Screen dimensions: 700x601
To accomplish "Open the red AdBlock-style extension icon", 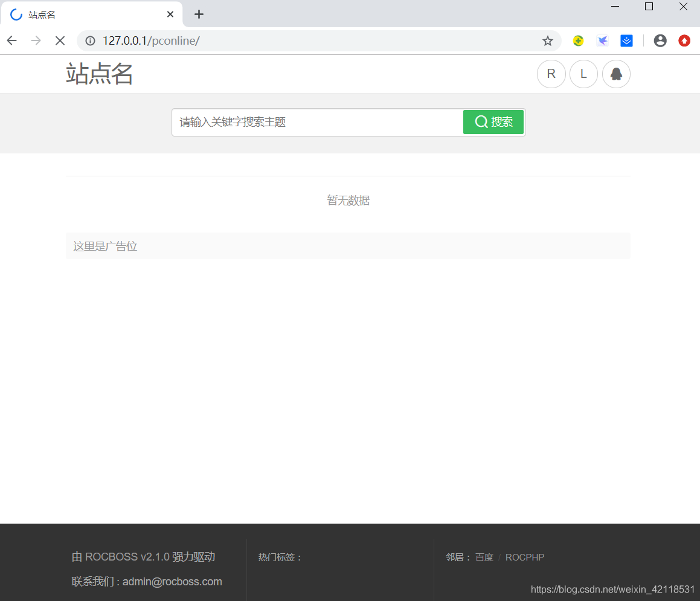I will [x=684, y=40].
